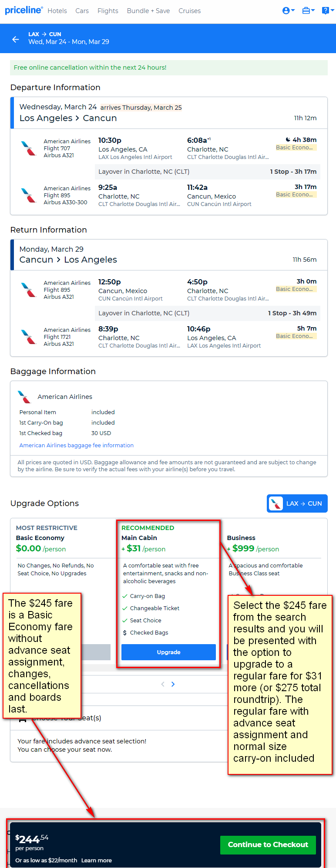
Task: Open the Hotels menu item
Action: click(57, 11)
